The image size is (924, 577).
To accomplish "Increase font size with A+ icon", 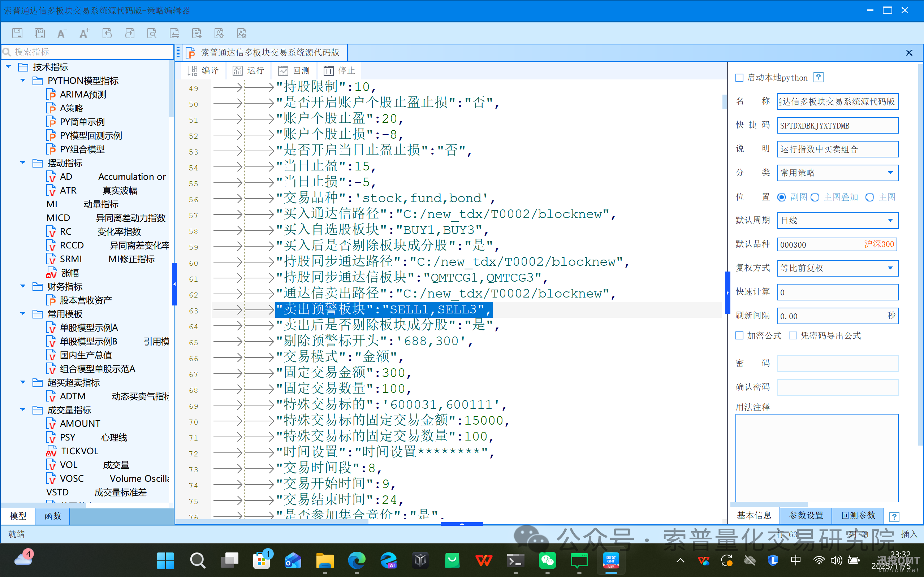I will [85, 33].
